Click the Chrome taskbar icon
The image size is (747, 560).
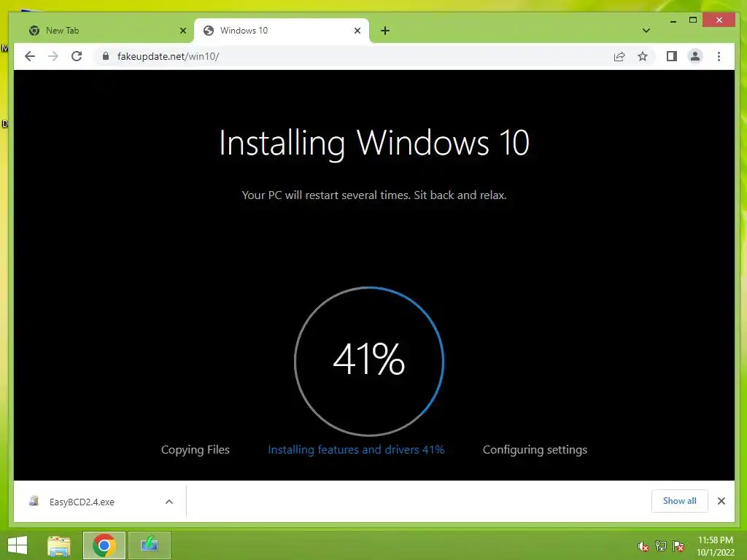(x=104, y=545)
